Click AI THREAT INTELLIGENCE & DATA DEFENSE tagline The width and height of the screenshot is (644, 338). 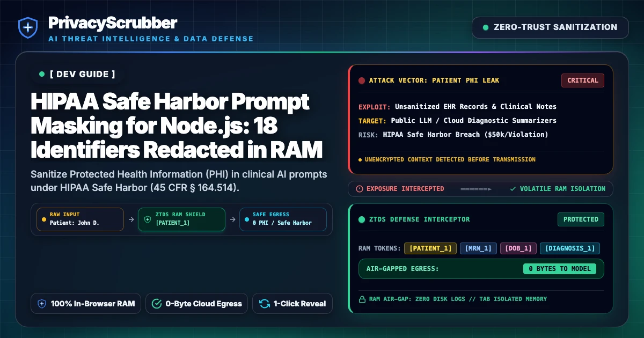[151, 39]
